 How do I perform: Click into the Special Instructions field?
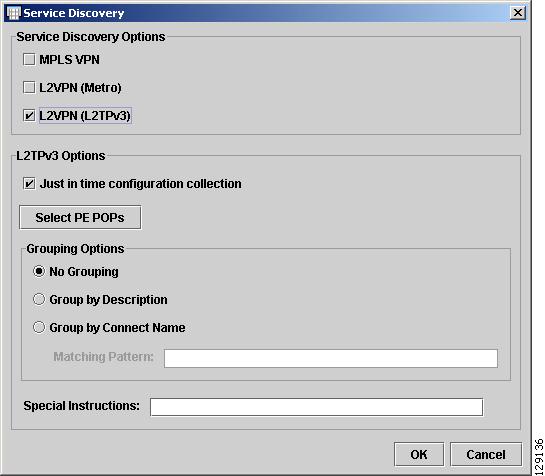(x=316, y=407)
